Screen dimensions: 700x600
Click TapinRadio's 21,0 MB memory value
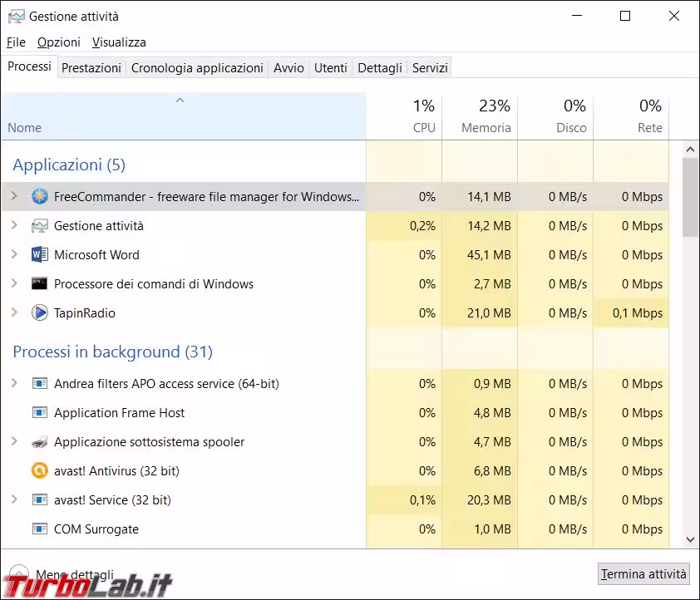click(x=489, y=313)
